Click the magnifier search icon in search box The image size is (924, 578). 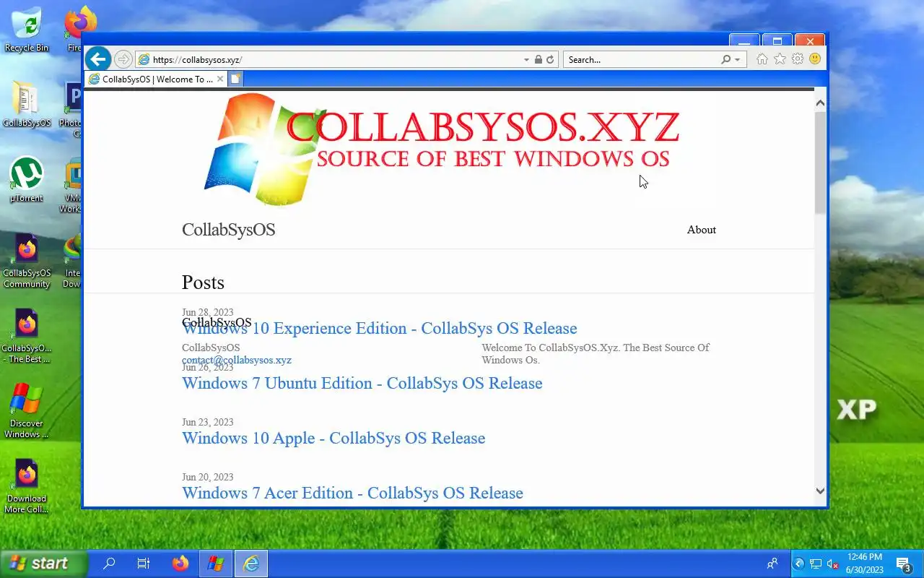tap(725, 60)
